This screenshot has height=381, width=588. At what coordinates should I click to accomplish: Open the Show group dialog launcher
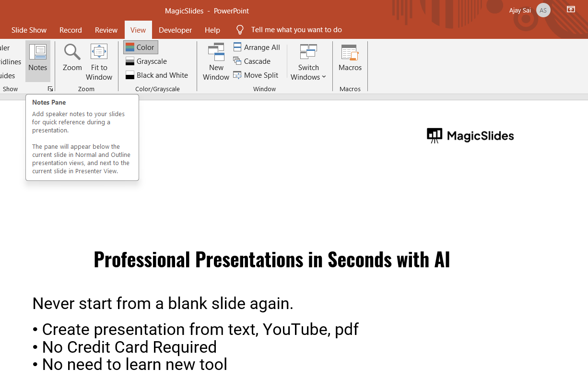pyautogui.click(x=50, y=89)
